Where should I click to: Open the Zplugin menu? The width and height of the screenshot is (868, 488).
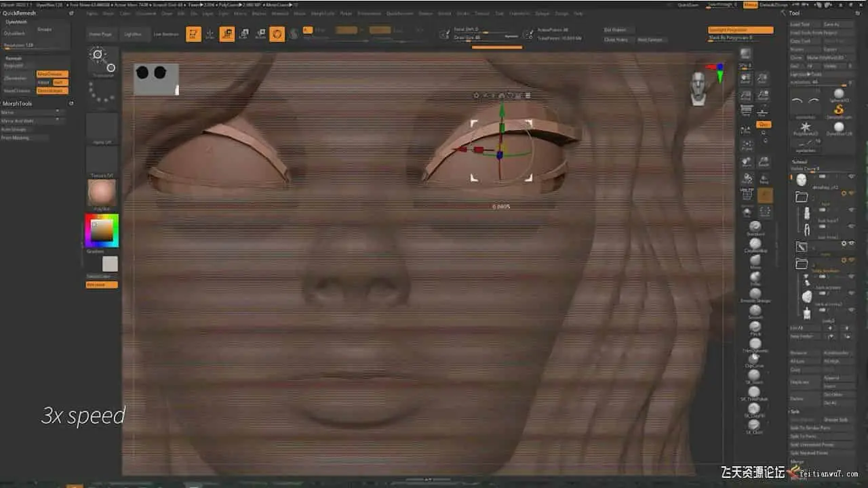(x=542, y=14)
